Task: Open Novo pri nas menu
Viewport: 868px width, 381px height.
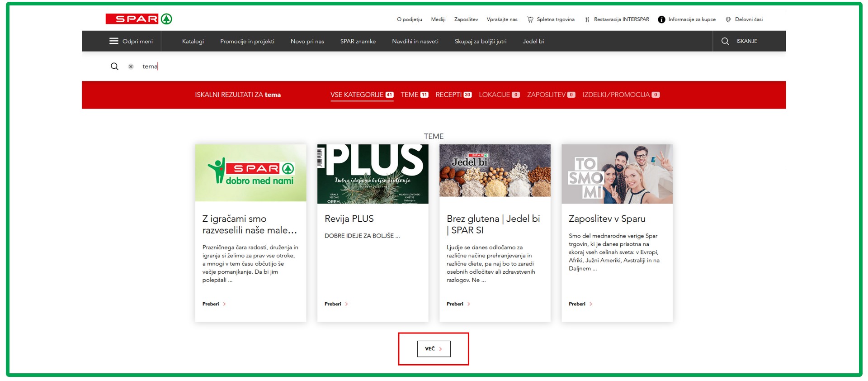Action: (307, 41)
